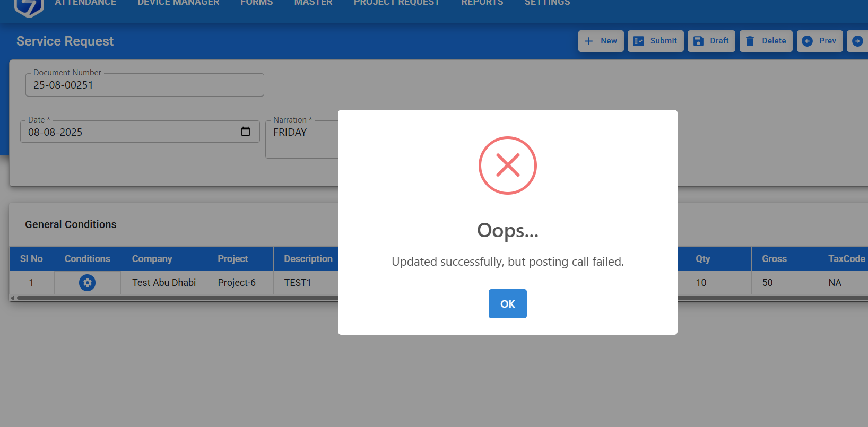Open the Device Manager menu

tap(178, 3)
